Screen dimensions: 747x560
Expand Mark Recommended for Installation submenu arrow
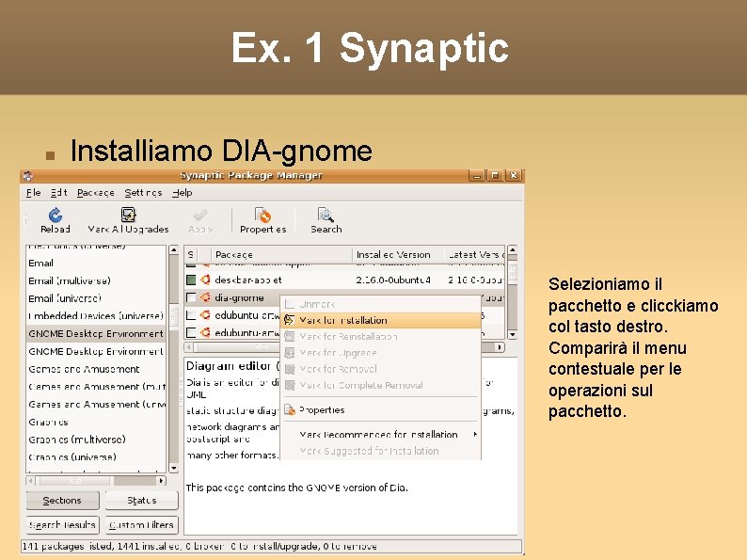[x=474, y=434]
